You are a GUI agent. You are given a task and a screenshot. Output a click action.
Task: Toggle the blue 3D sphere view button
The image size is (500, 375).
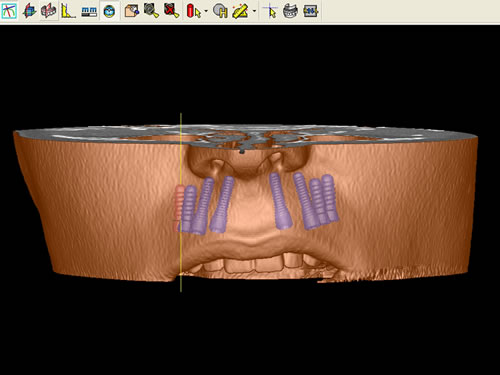pyautogui.click(x=109, y=11)
